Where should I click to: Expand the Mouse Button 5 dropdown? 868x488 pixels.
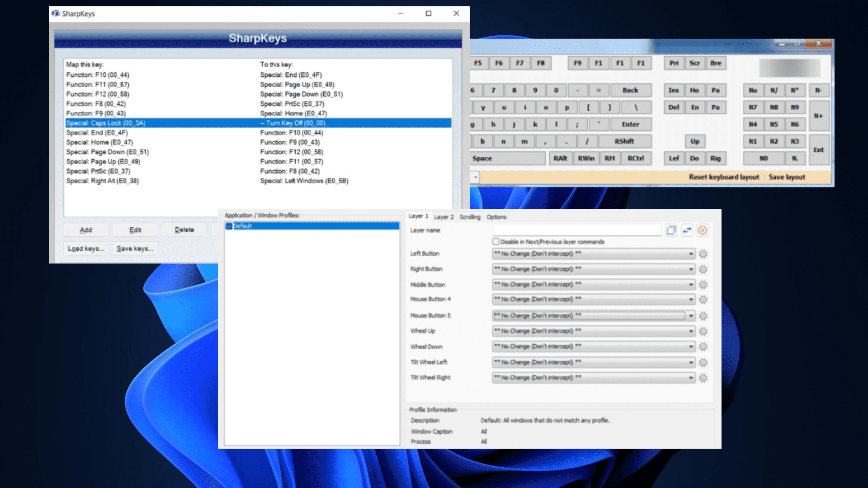pyautogui.click(x=691, y=316)
